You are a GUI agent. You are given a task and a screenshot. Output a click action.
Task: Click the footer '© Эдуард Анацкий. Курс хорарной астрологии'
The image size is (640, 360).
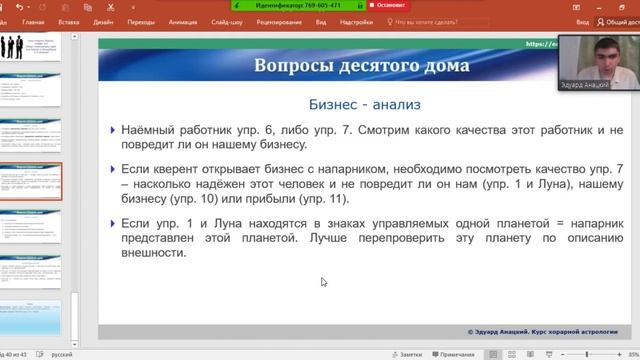coord(542,332)
